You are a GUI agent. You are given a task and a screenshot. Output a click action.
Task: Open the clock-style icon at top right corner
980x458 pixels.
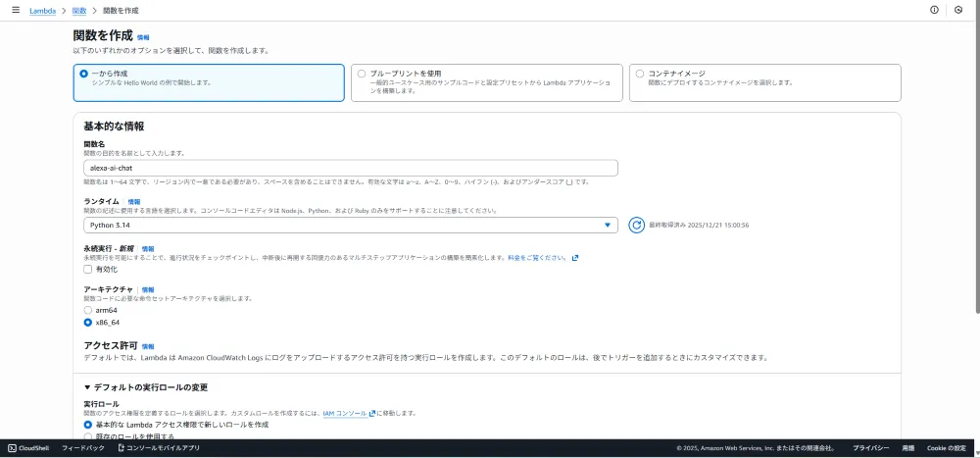click(958, 10)
